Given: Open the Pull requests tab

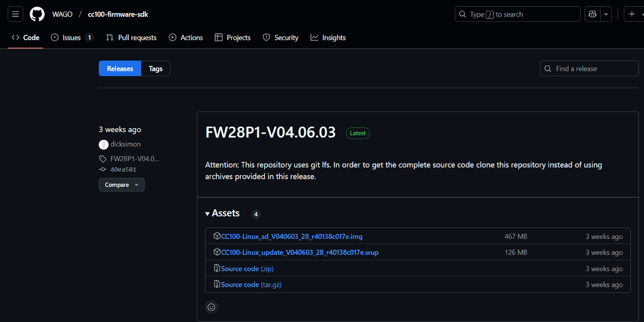Looking at the screenshot, I should point(131,37).
